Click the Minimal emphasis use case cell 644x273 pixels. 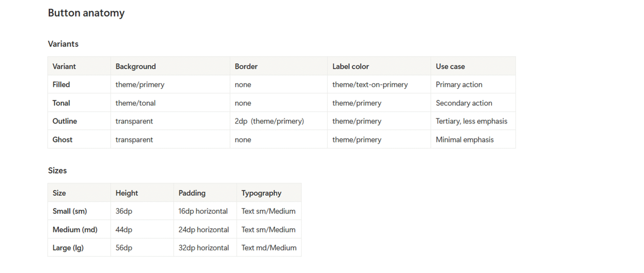click(x=465, y=139)
